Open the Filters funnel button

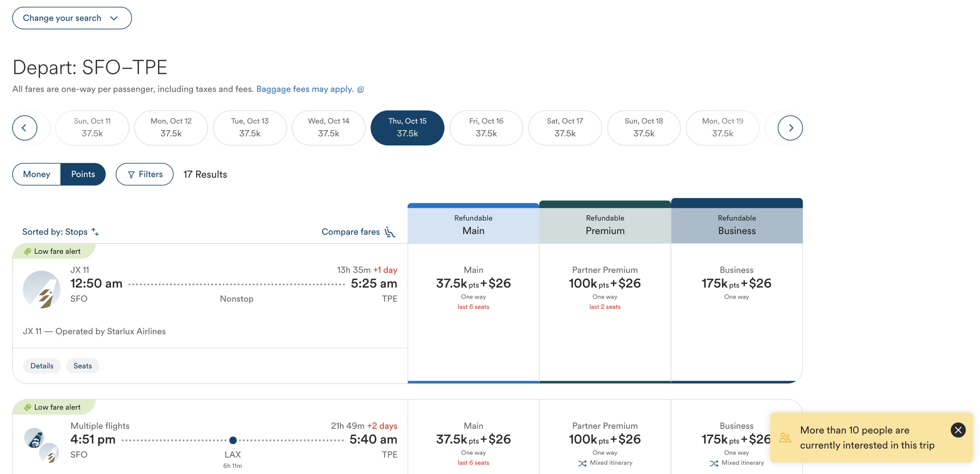click(145, 174)
